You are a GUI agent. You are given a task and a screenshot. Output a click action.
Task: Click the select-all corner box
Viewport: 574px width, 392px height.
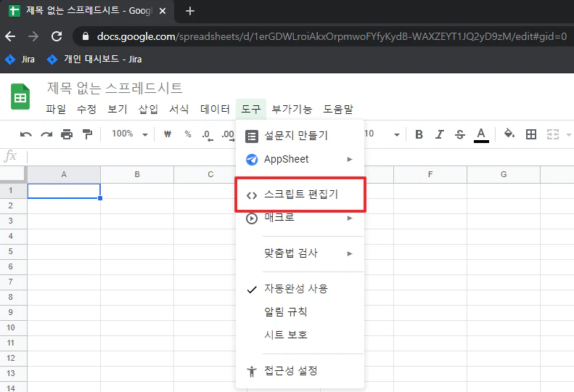coord(13,174)
